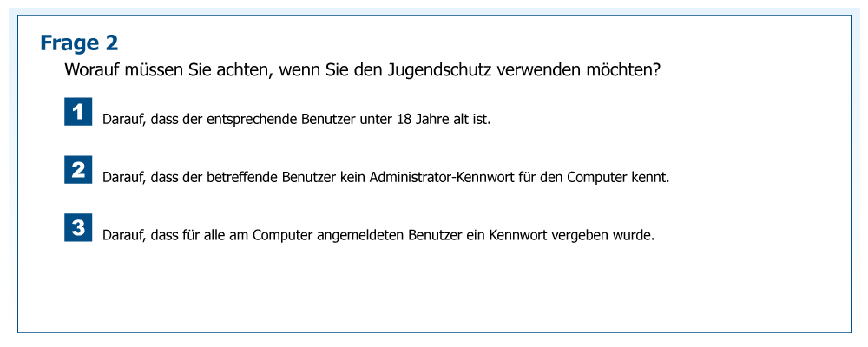Select answer number 2 box
Screen dimensions: 868x347
point(78,170)
